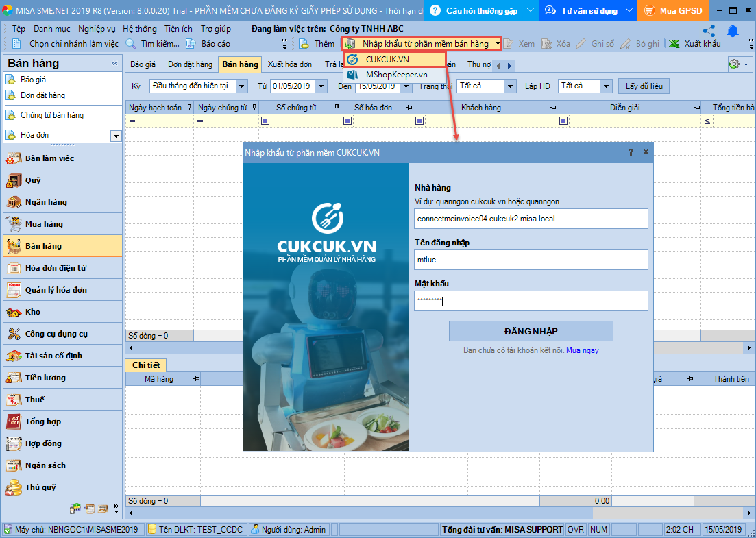Click the Mật khẩu input field
Viewport: 756px width, 538px height.
point(531,301)
